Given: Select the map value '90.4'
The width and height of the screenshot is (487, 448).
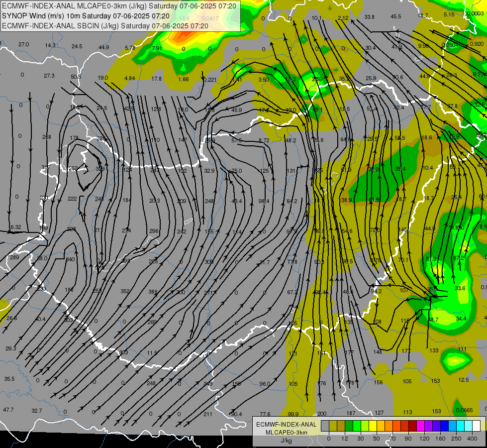Looking at the screenshot, I should 237,414.
